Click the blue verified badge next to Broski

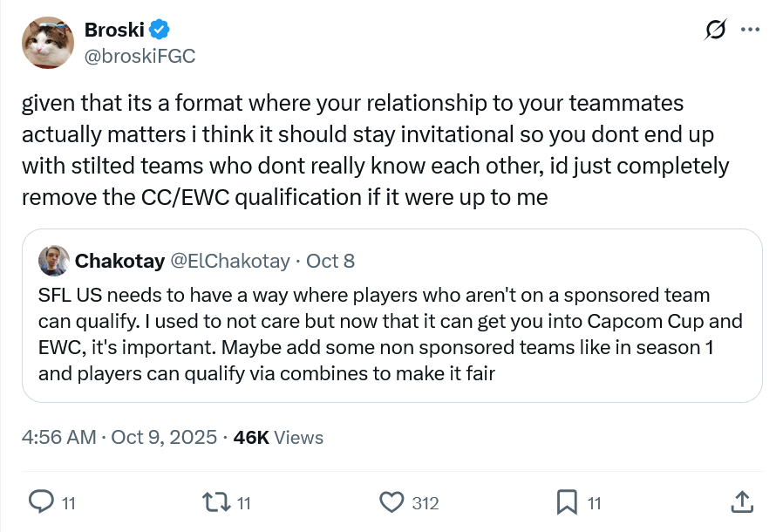tap(159, 31)
